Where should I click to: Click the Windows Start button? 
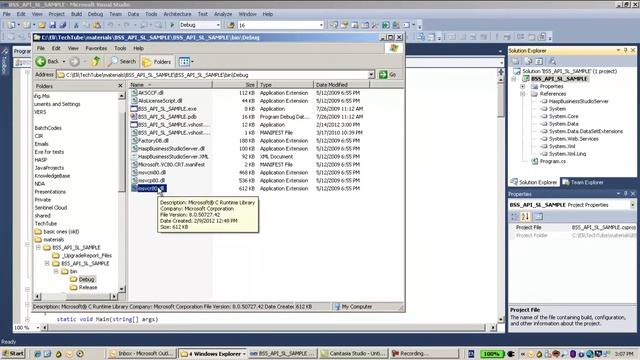click(x=13, y=353)
